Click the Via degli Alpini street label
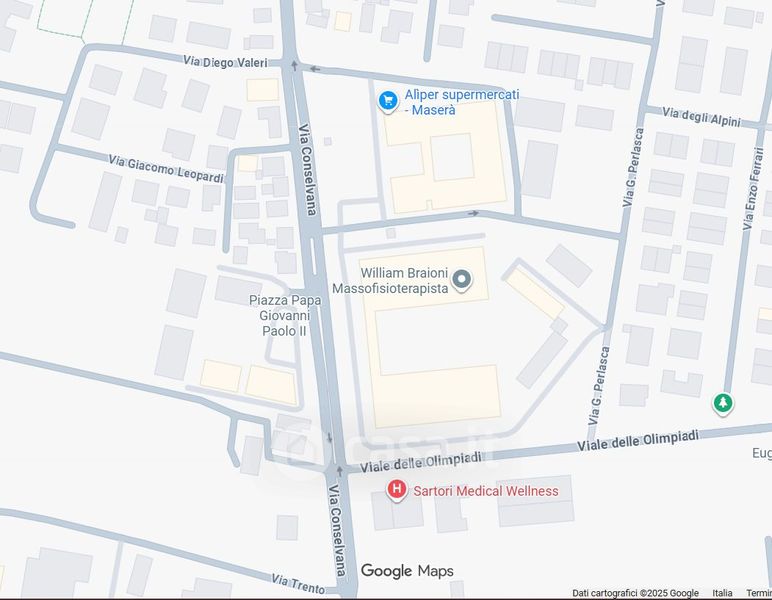772x600 pixels. click(701, 117)
